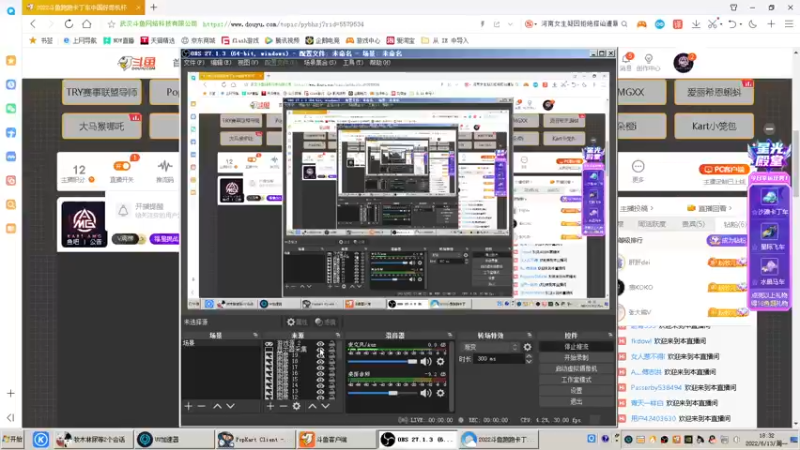Open source properties gear in OBS Sources toolbar
This screenshot has height=450, width=800.
296,406
